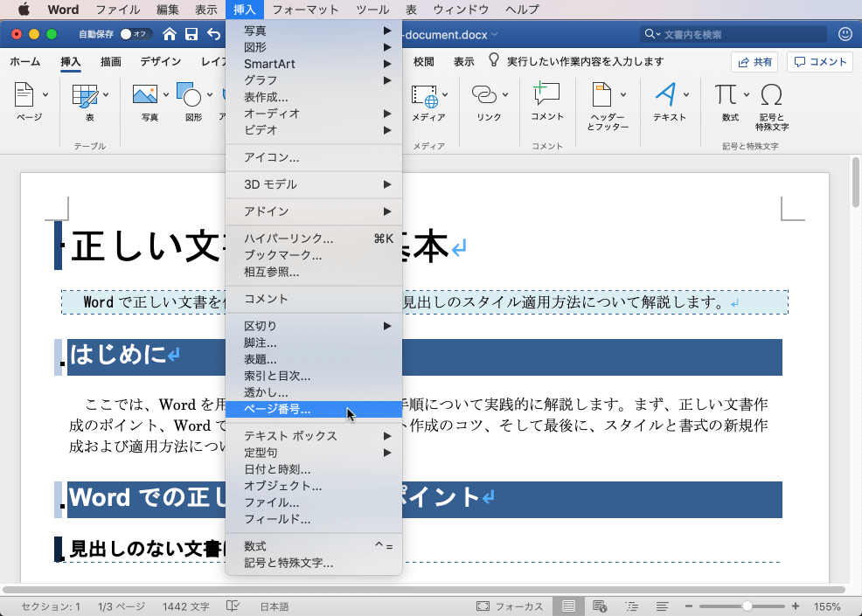The width and height of the screenshot is (862, 616).
Task: Switch to デザイン ribbon tab
Action: [x=161, y=61]
